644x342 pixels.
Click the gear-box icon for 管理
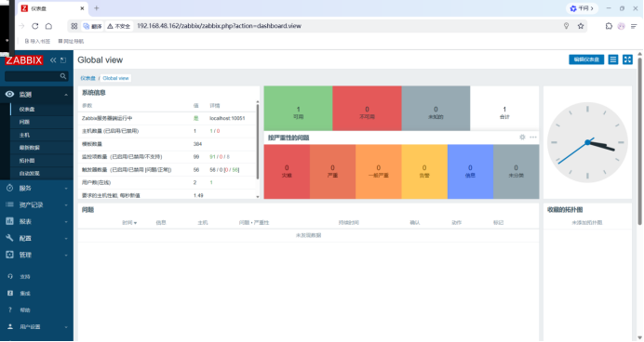pyautogui.click(x=10, y=255)
